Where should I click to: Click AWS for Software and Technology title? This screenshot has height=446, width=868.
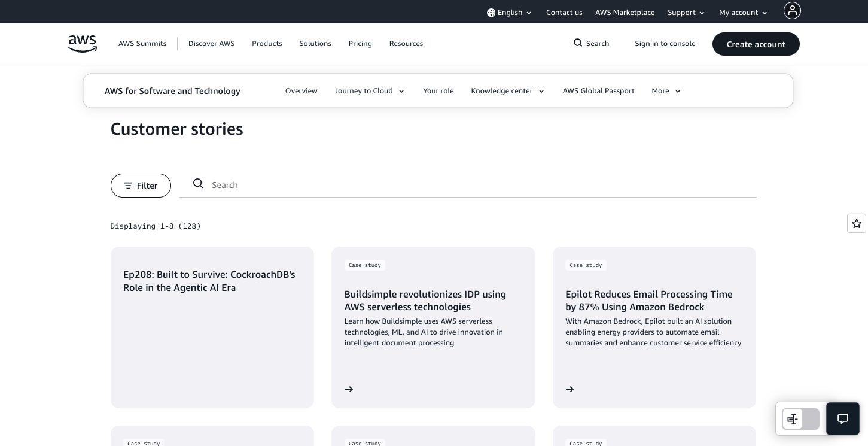(x=172, y=91)
